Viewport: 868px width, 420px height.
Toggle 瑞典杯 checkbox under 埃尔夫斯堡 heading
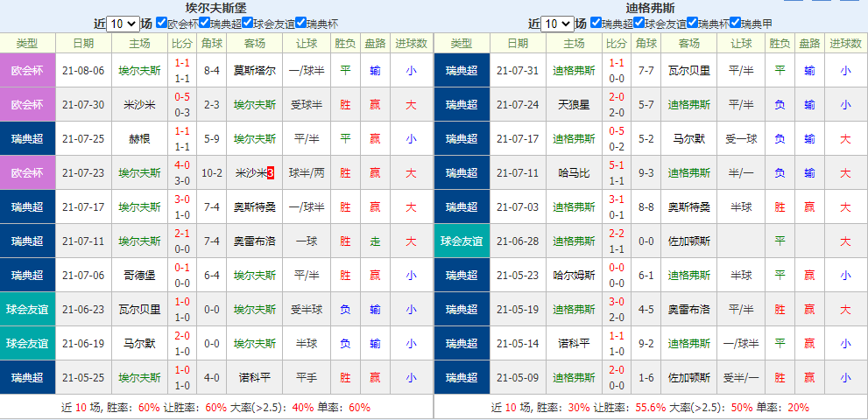tap(301, 24)
